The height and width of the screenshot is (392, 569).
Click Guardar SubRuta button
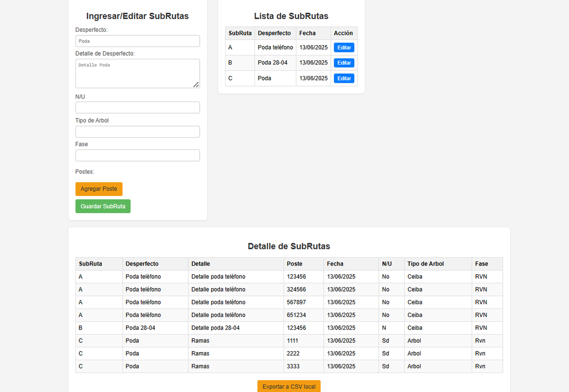click(103, 206)
